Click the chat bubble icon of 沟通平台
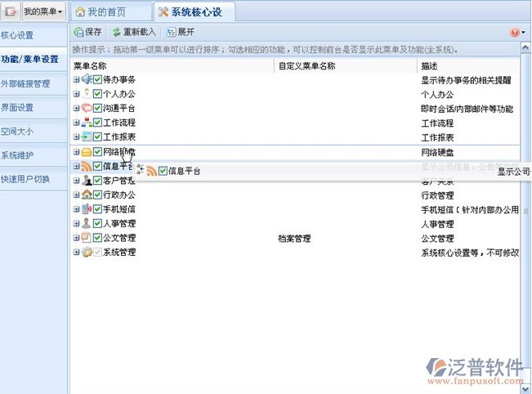 pyautogui.click(x=87, y=108)
